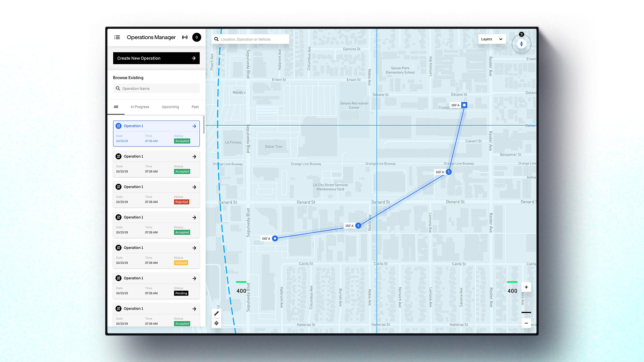Image resolution: width=644 pixels, height=362 pixels.
Task: Open the hamburger list menu icon
Action: click(117, 37)
